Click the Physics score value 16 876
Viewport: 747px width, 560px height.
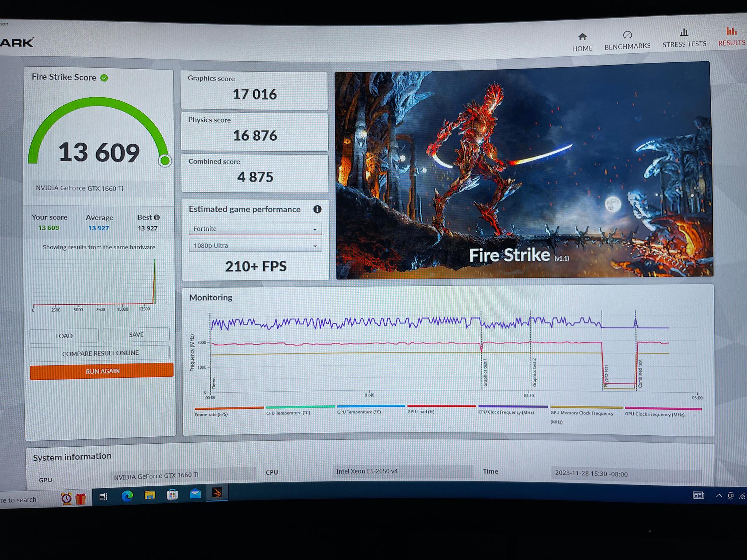255,136
